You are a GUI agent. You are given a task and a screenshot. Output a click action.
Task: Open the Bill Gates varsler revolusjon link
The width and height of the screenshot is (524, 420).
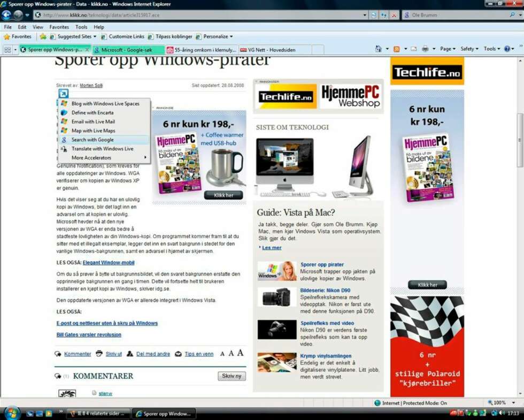pyautogui.click(x=89, y=335)
